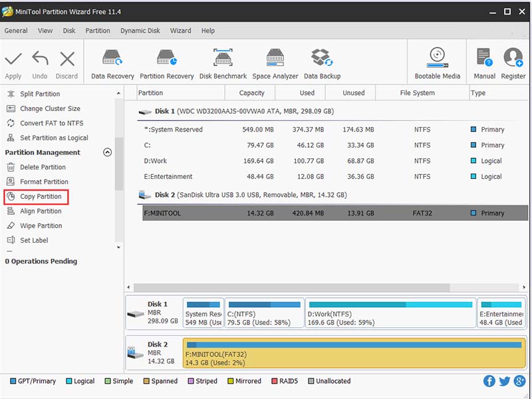Open the Disk menu
This screenshot has height=399, width=532.
pyautogui.click(x=69, y=31)
